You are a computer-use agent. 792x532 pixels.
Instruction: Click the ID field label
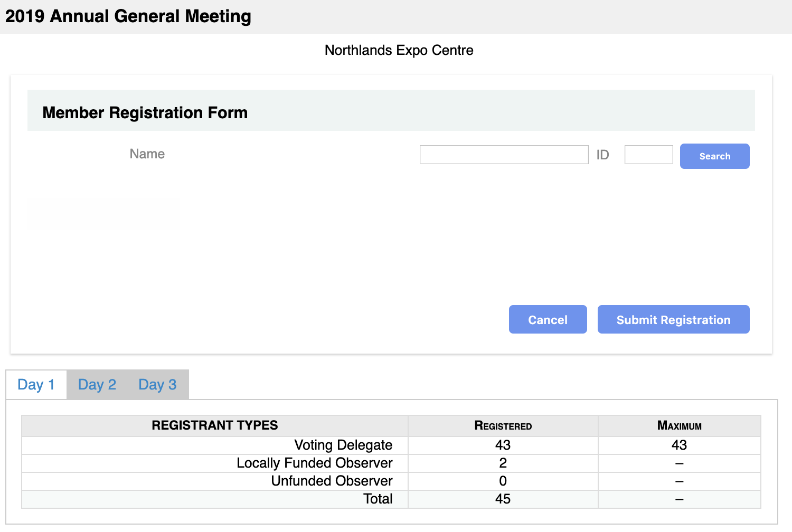603,154
